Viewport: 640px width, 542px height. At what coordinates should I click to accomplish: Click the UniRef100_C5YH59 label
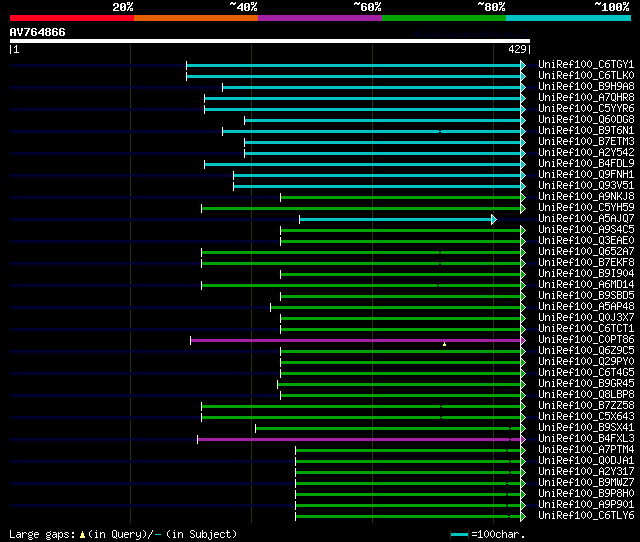pyautogui.click(x=586, y=208)
